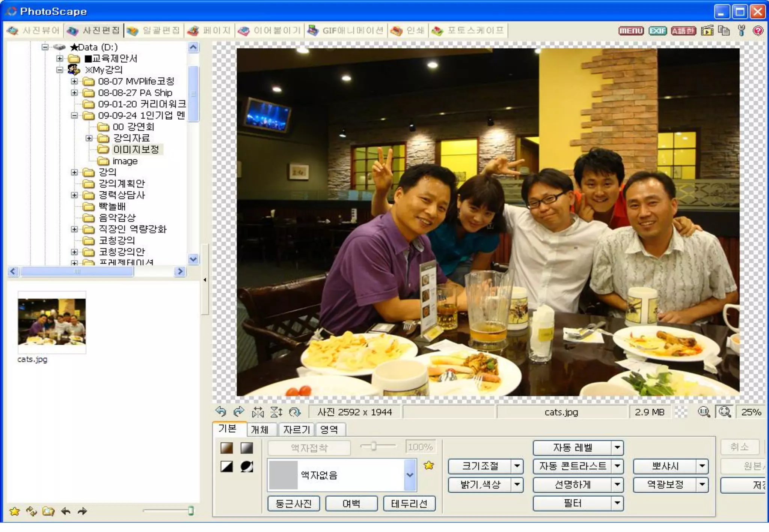Flip the photo horizontally with the mirror icon
Viewport: 769px width, 532px height.
258,412
